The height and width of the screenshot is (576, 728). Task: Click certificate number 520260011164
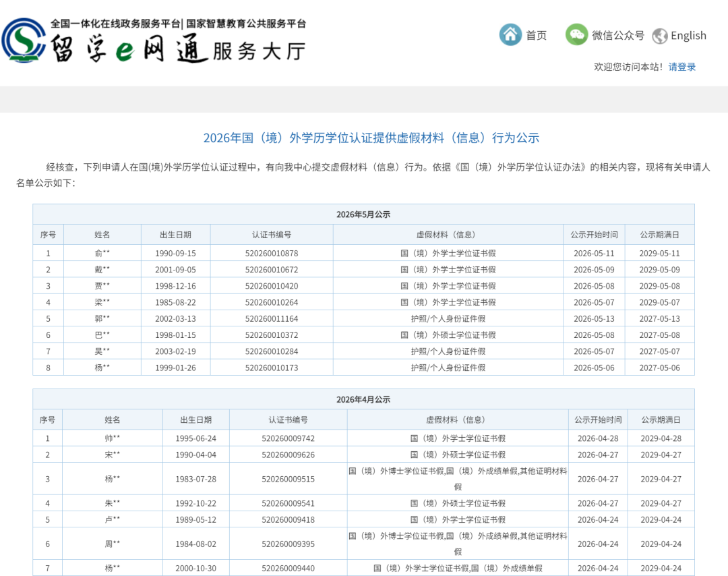[x=272, y=318]
